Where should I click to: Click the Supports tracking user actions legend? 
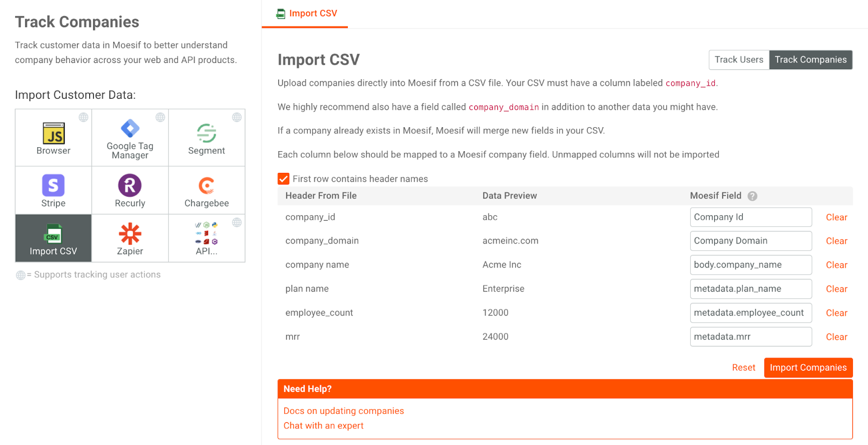click(88, 275)
